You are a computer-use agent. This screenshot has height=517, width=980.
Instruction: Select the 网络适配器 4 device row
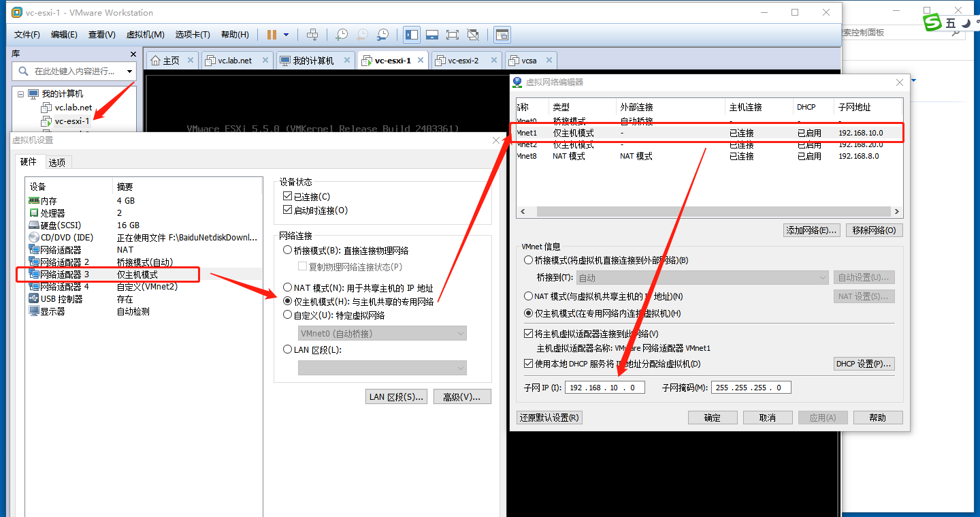[x=143, y=287]
